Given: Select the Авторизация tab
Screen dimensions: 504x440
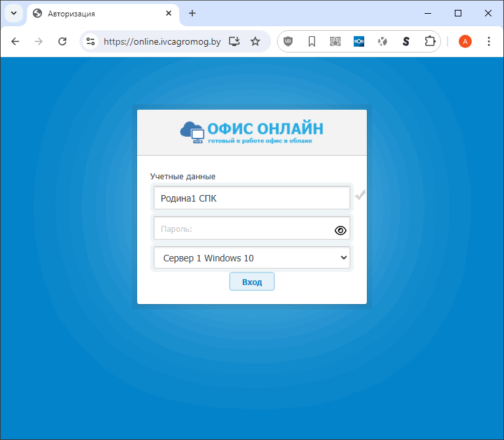Looking at the screenshot, I should pos(98,13).
